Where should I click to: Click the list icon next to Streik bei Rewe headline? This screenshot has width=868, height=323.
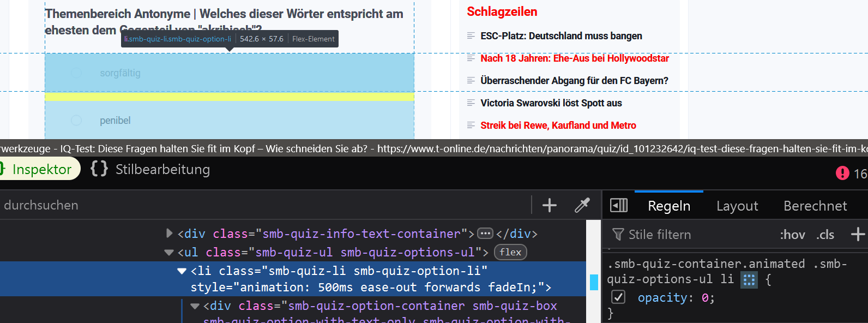[x=471, y=125]
